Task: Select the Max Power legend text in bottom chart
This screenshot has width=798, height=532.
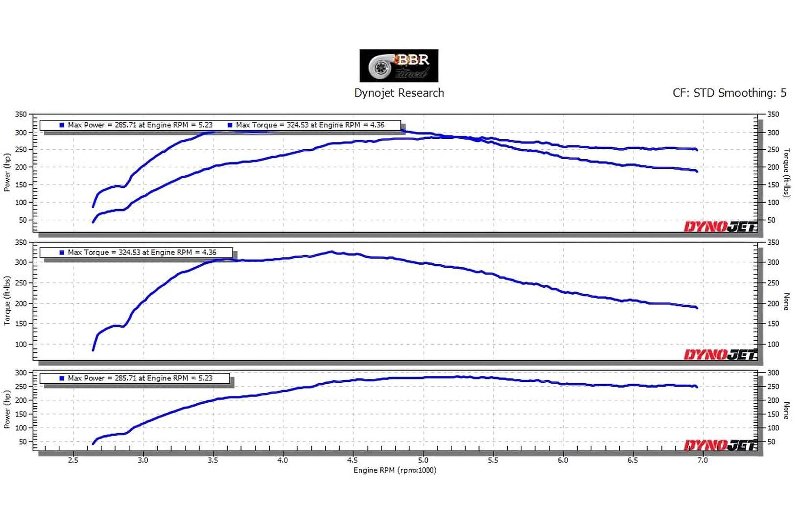Action: click(x=140, y=378)
